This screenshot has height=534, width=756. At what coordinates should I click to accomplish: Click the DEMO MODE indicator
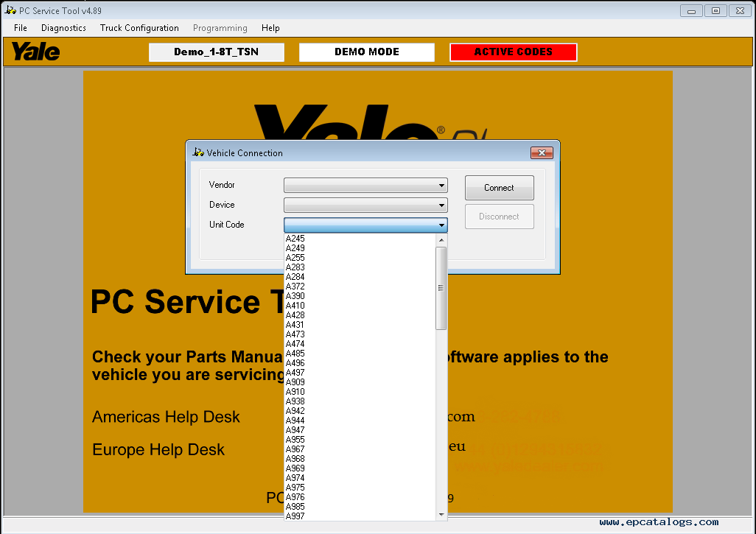(x=366, y=52)
